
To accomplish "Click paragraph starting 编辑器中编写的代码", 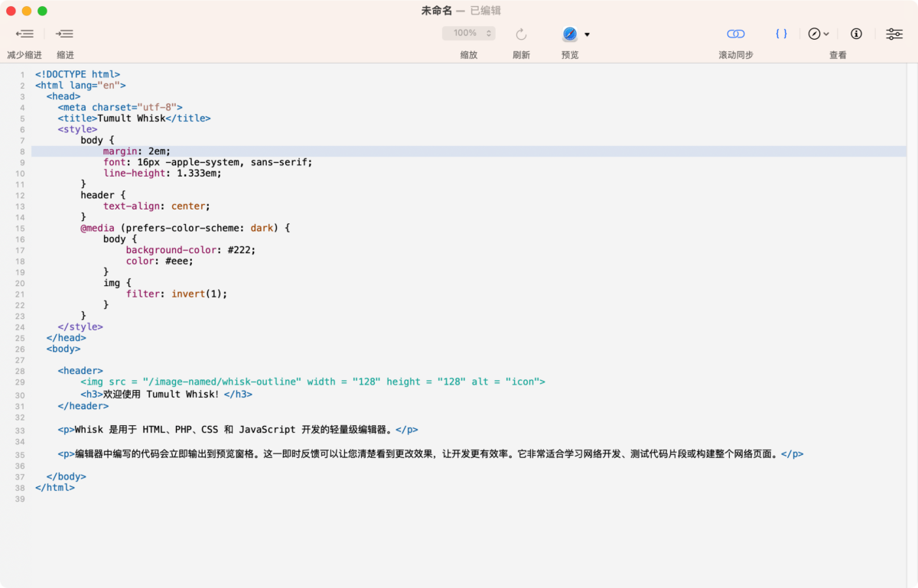I will click(x=431, y=454).
